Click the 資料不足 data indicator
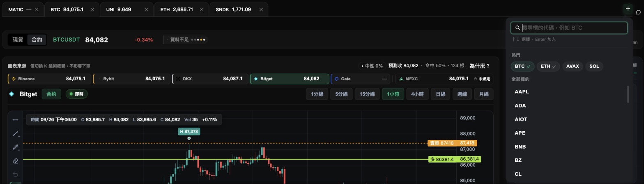This screenshot has height=184, width=644. 186,40
